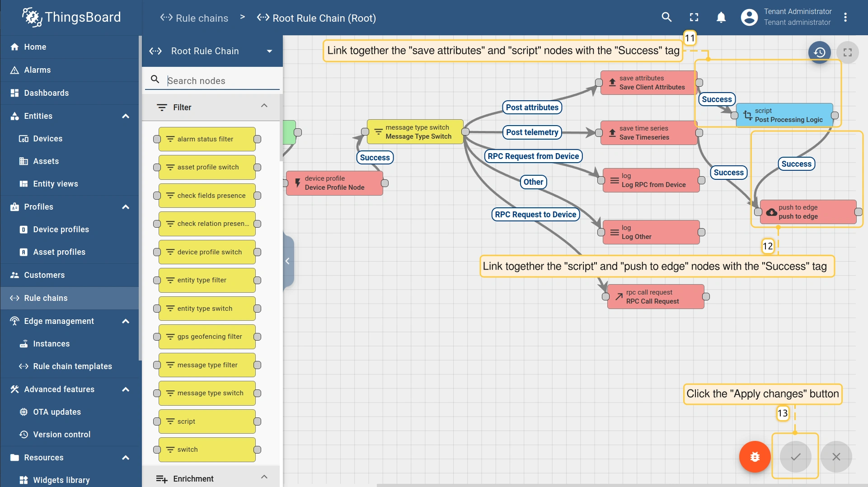868x487 pixels.
Task: Open the three-dot menu in header
Action: coord(845,17)
